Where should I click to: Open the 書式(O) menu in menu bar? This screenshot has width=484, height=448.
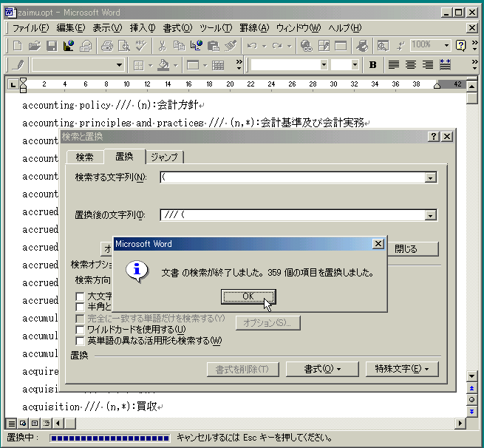[177, 28]
